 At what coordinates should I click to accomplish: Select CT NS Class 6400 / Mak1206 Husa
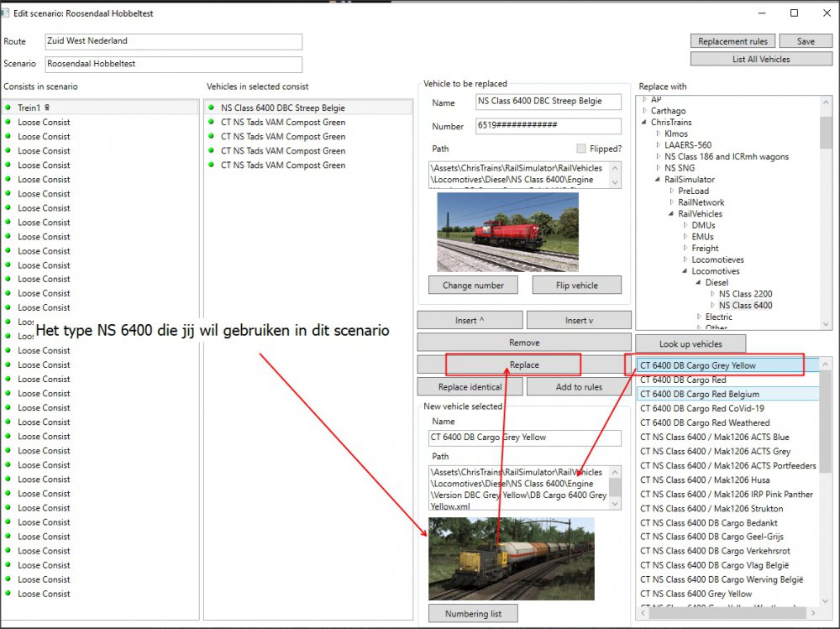coord(705,480)
